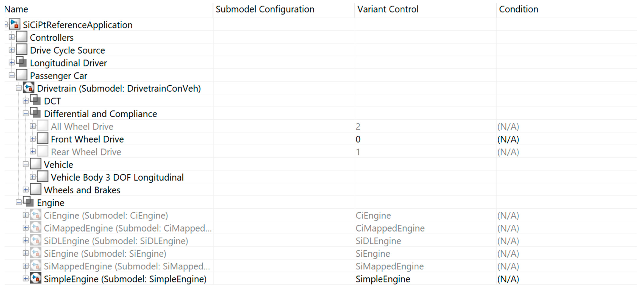The height and width of the screenshot is (290, 644).
Task: Click the SimpleEngine submodel icon
Action: [36, 279]
